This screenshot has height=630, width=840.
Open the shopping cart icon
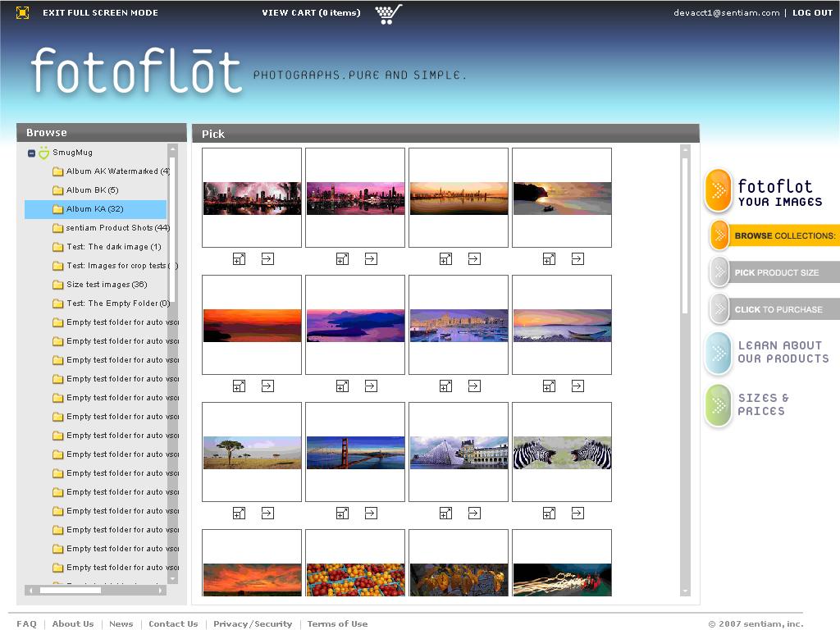388,14
